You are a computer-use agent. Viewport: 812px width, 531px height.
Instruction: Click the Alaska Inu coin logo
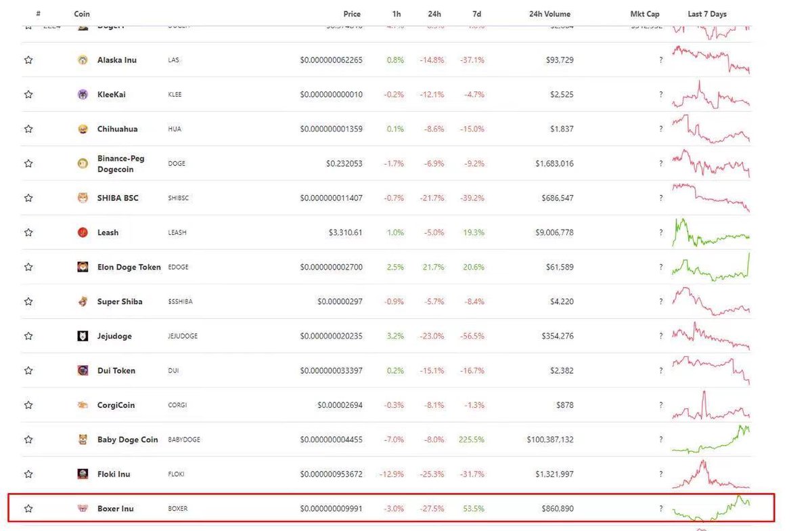[x=83, y=60]
